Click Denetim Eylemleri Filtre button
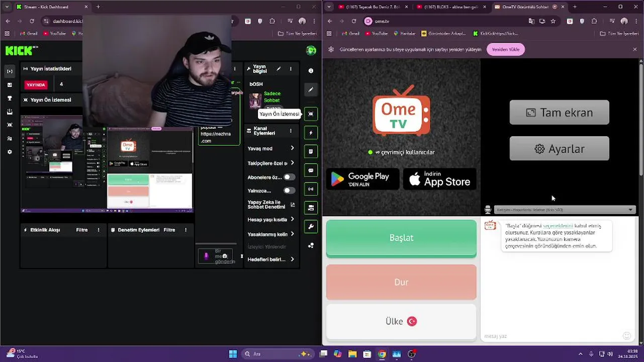This screenshot has width=644, height=362. pos(169,230)
